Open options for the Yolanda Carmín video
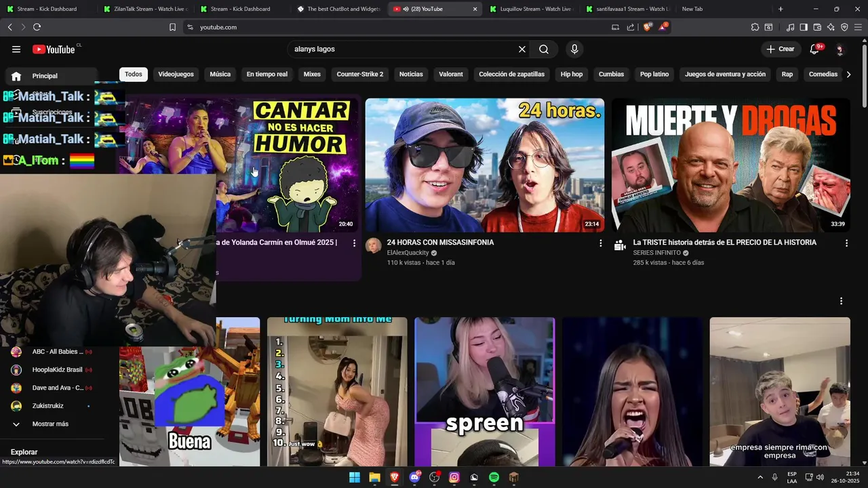Screen dimensions: 868x488 pos(354,243)
